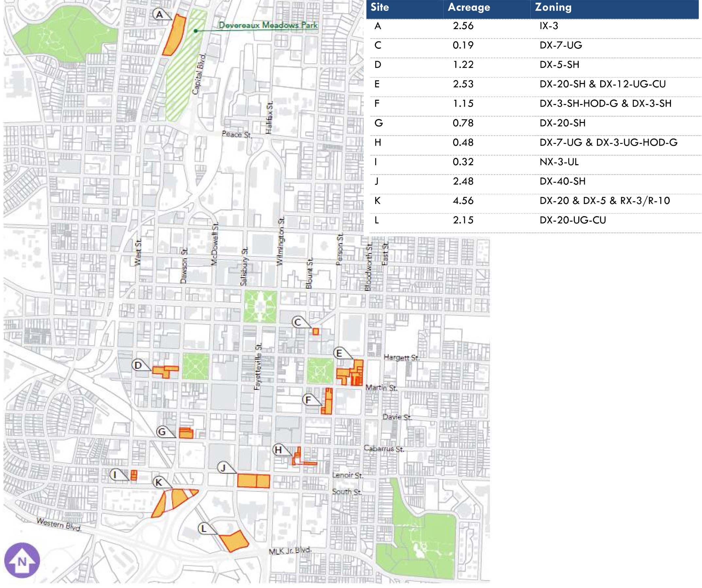Click the site E marker bubble
Viewport: 702px width, 588px height.
[x=339, y=353]
